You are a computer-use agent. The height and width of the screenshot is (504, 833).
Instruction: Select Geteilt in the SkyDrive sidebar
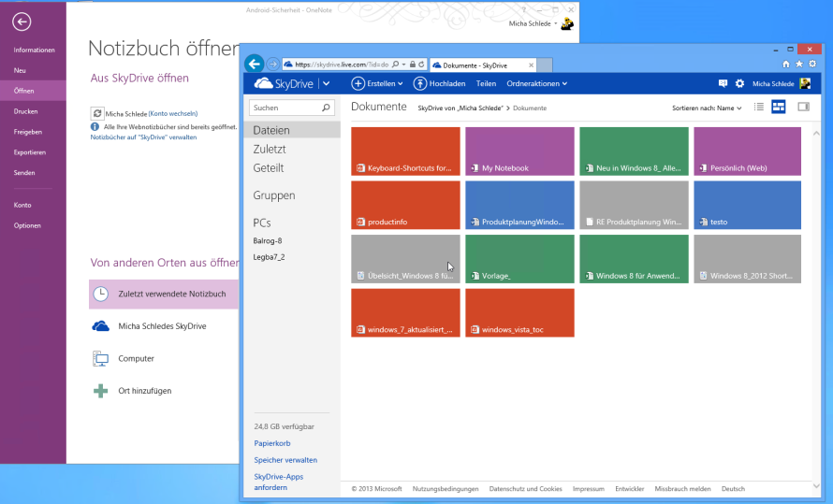[x=269, y=167]
